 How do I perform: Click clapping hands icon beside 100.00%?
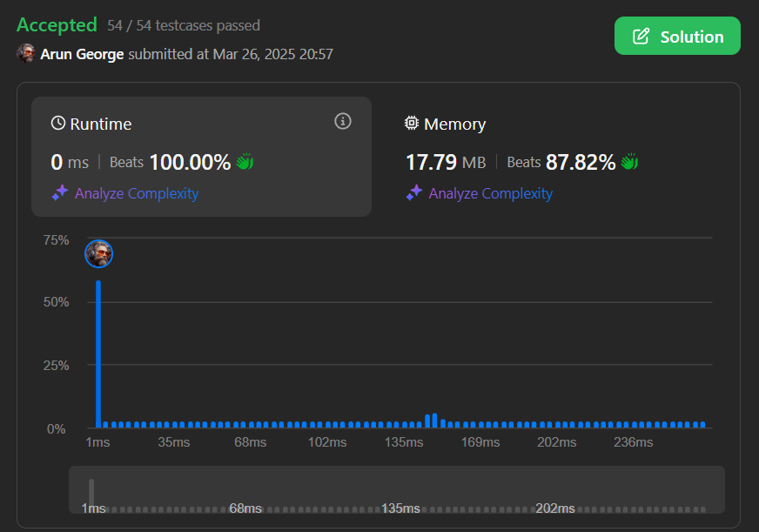pos(245,162)
